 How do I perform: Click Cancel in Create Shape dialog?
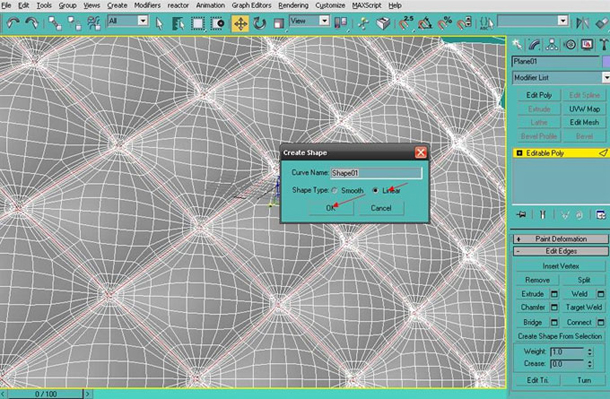tap(381, 208)
